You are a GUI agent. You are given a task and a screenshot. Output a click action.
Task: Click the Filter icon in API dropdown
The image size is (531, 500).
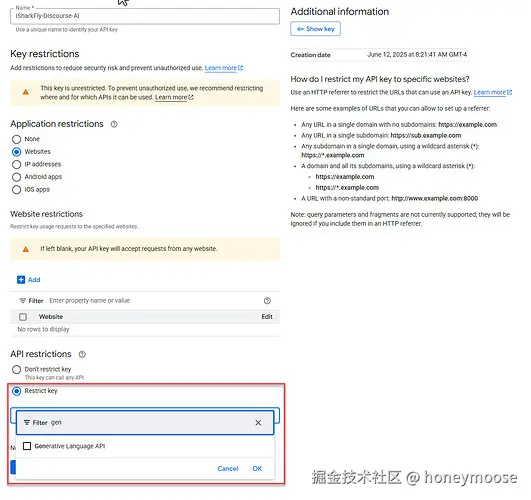pyautogui.click(x=27, y=423)
